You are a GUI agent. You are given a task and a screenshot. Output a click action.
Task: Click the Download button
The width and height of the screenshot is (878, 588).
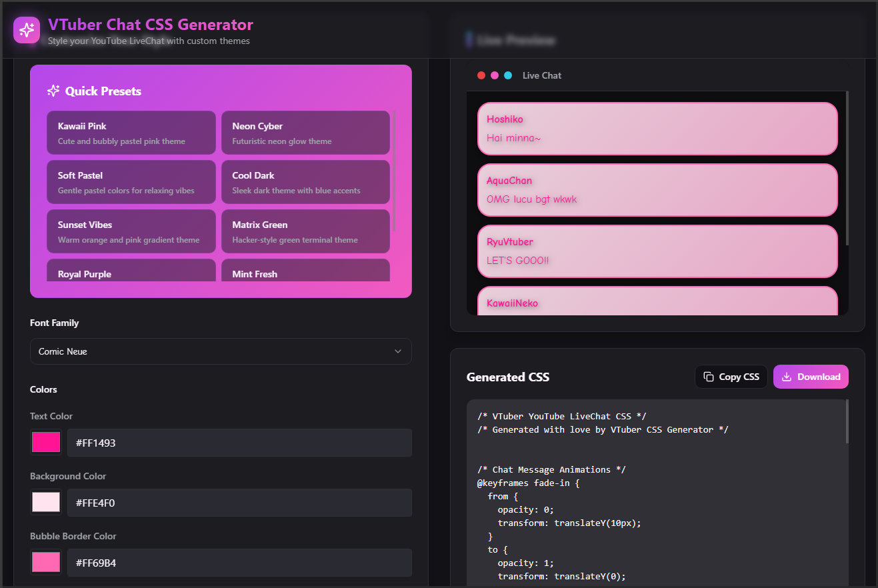click(x=811, y=376)
